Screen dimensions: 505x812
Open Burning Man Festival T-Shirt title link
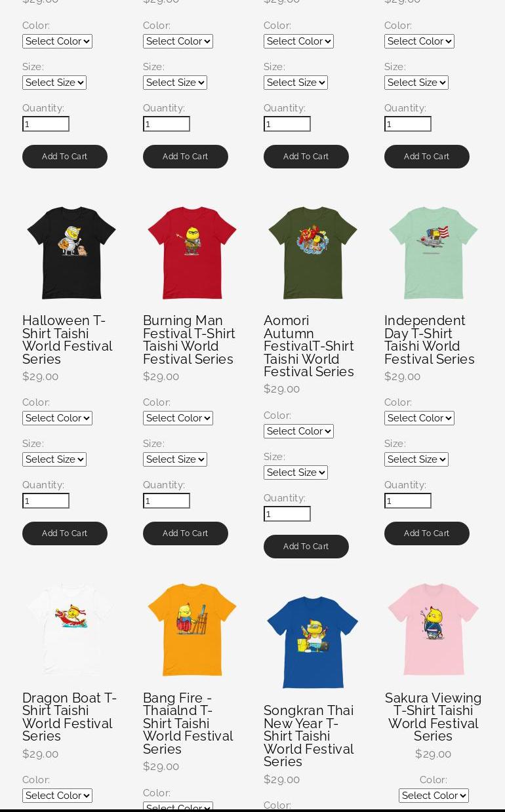coord(189,339)
